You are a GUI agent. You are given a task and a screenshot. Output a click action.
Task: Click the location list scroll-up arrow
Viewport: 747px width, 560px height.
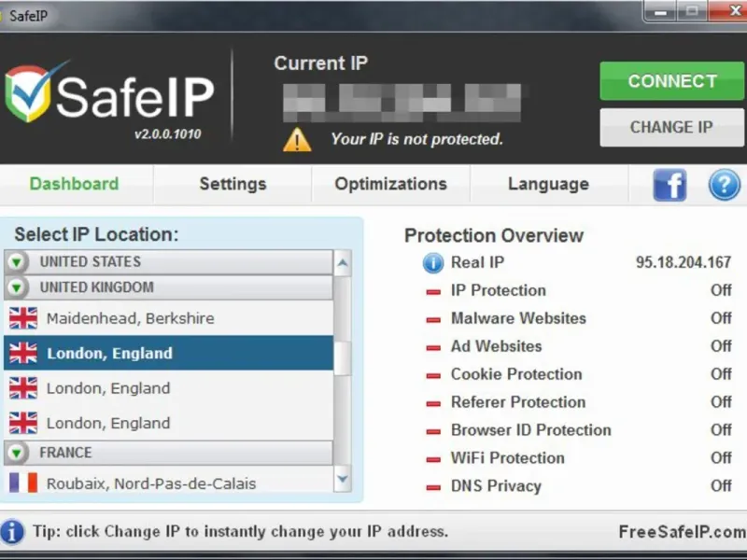pos(343,262)
